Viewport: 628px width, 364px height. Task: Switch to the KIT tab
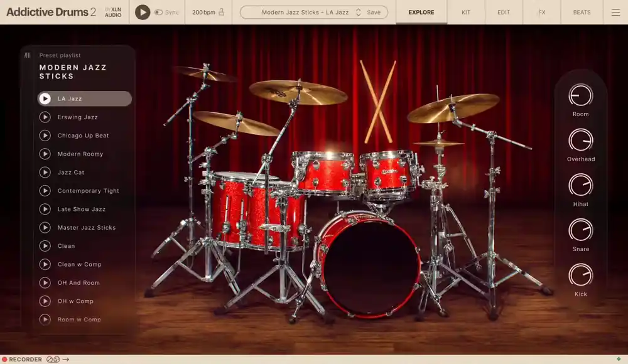coord(466,13)
